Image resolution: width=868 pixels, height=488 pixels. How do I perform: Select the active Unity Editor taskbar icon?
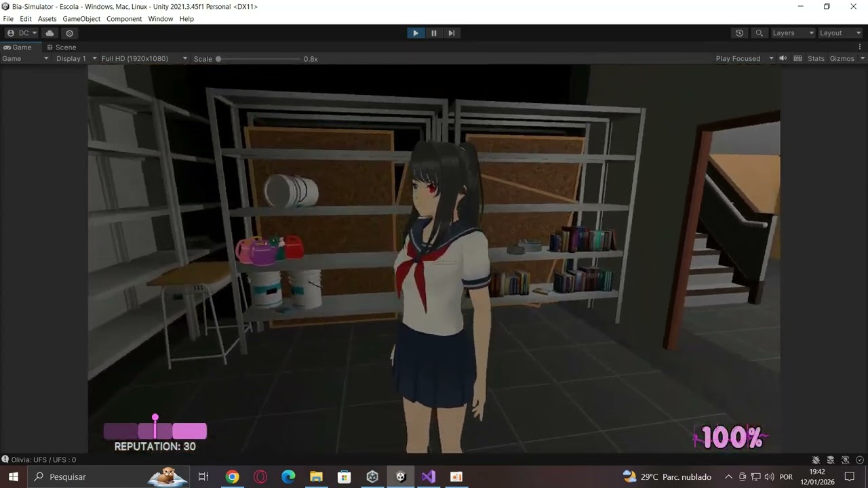coord(401,476)
